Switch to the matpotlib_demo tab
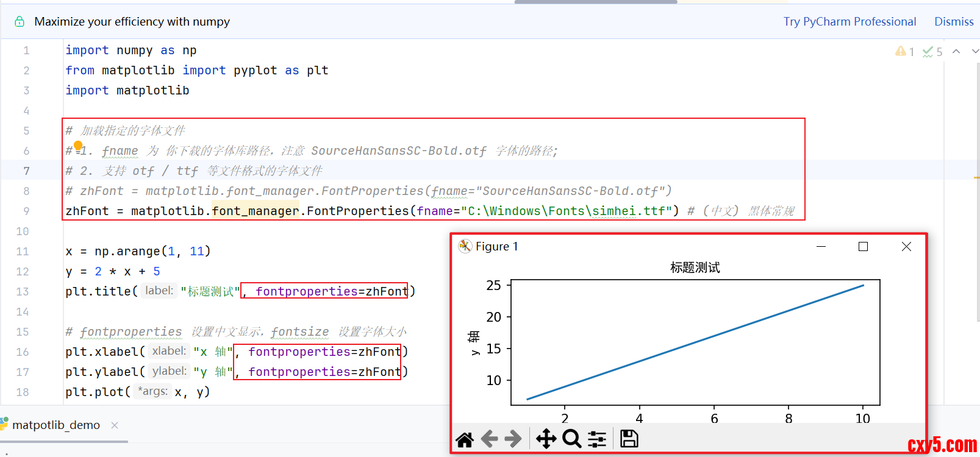The height and width of the screenshot is (457, 980). click(56, 425)
